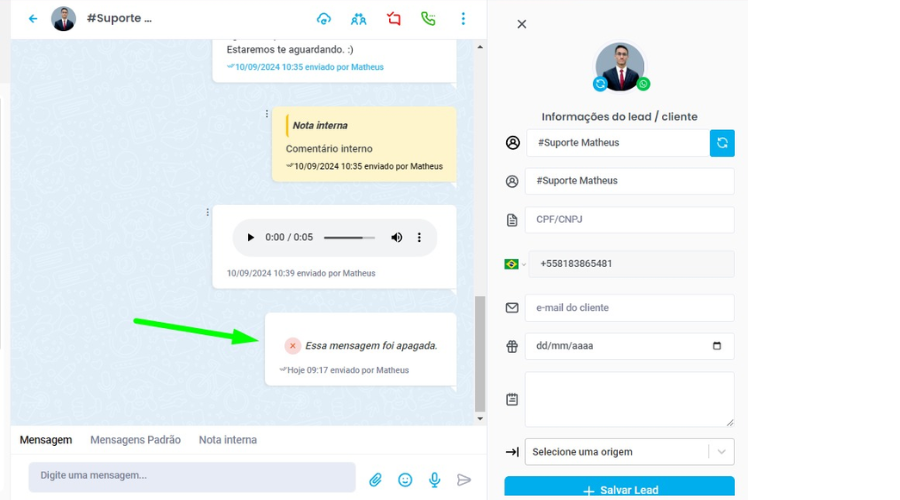Click the CPF/CNPJ input field
Image resolution: width=900 pixels, height=500 pixels.
pyautogui.click(x=629, y=220)
